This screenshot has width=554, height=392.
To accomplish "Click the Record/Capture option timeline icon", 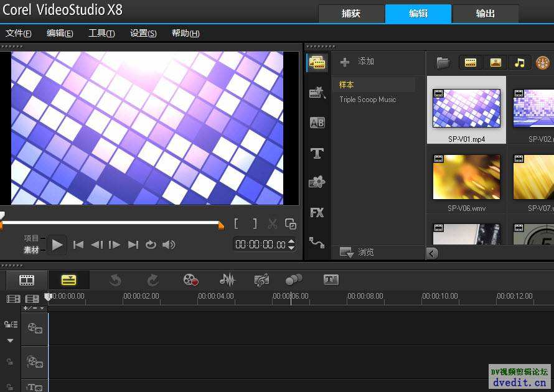I will point(190,280).
